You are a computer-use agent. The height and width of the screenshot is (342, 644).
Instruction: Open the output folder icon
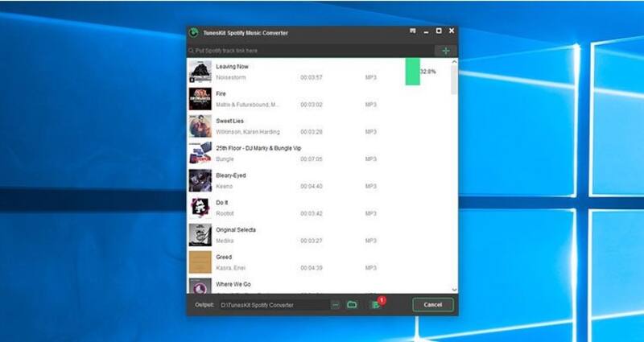coord(352,305)
